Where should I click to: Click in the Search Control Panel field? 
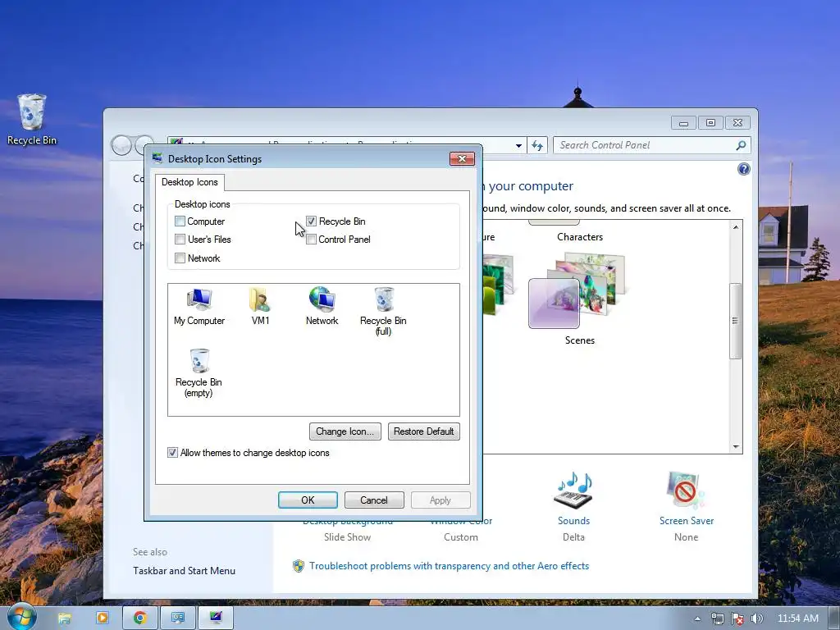click(645, 145)
